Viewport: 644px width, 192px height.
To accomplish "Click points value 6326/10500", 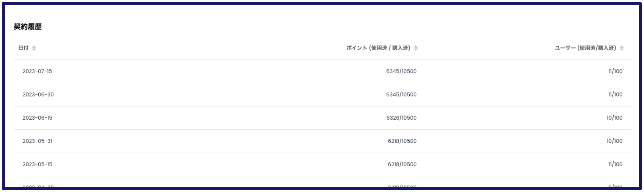I will [401, 118].
